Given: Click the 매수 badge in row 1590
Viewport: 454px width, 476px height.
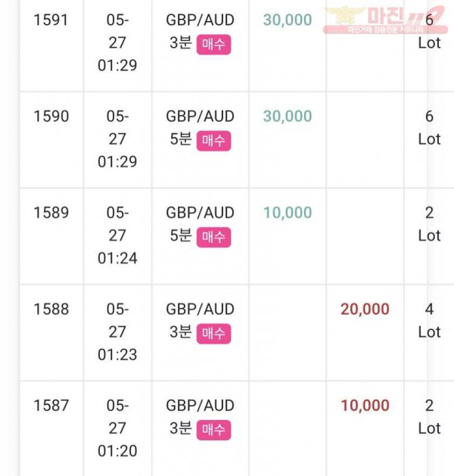Looking at the screenshot, I should [x=213, y=141].
